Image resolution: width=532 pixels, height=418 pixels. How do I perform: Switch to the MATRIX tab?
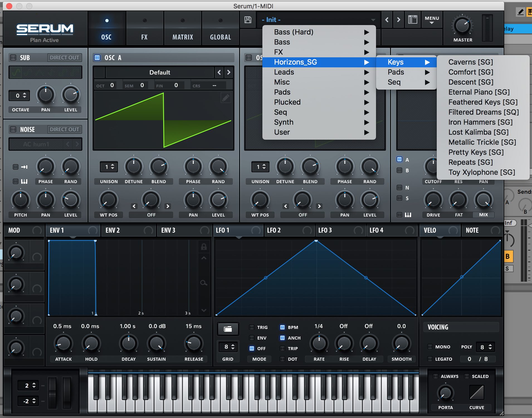[x=183, y=37]
